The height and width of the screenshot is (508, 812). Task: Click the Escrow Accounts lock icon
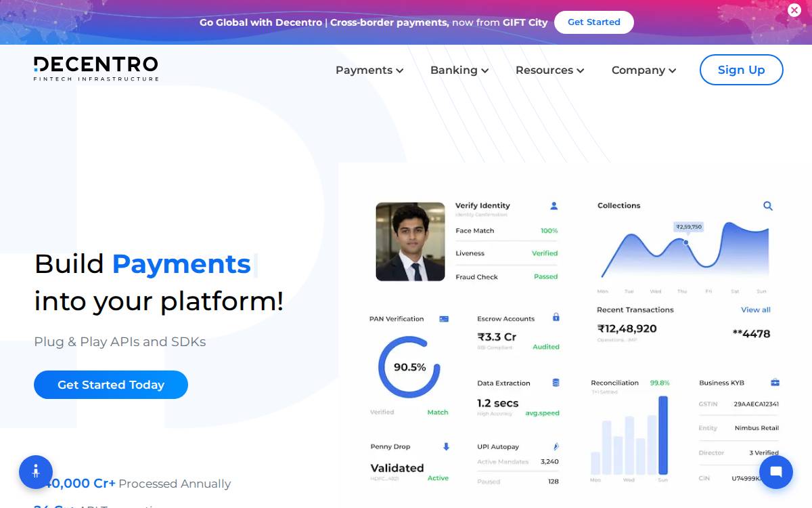point(556,317)
